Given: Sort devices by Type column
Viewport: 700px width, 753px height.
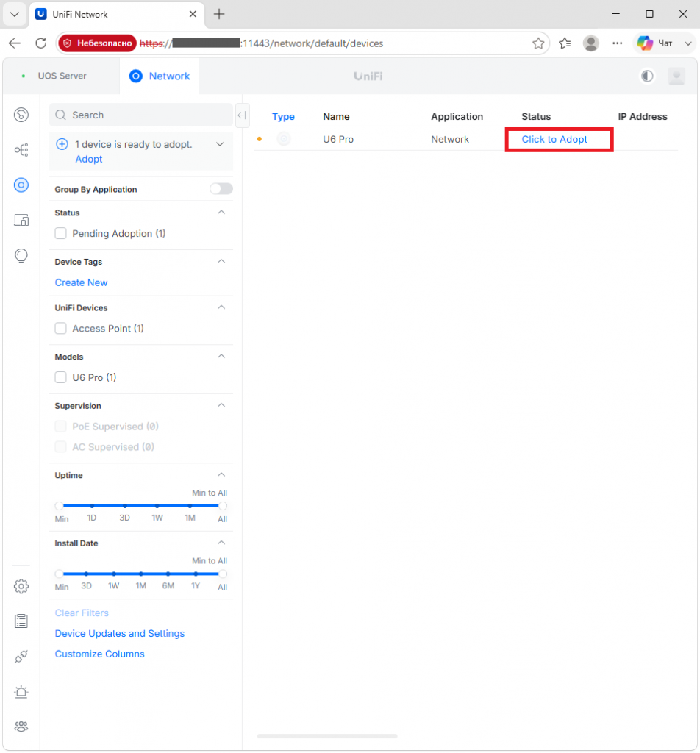Looking at the screenshot, I should pos(283,117).
